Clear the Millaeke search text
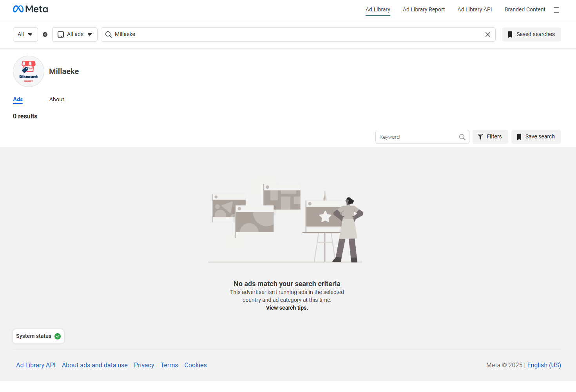 tap(488, 34)
